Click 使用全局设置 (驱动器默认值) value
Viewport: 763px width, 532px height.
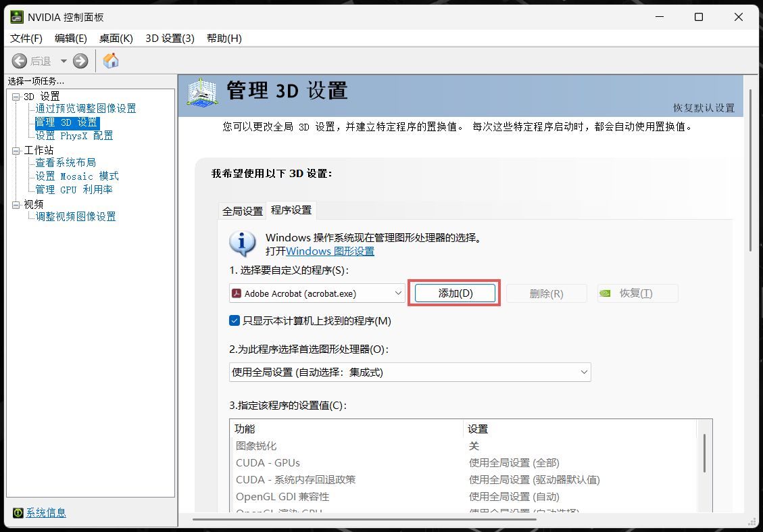[534, 480]
